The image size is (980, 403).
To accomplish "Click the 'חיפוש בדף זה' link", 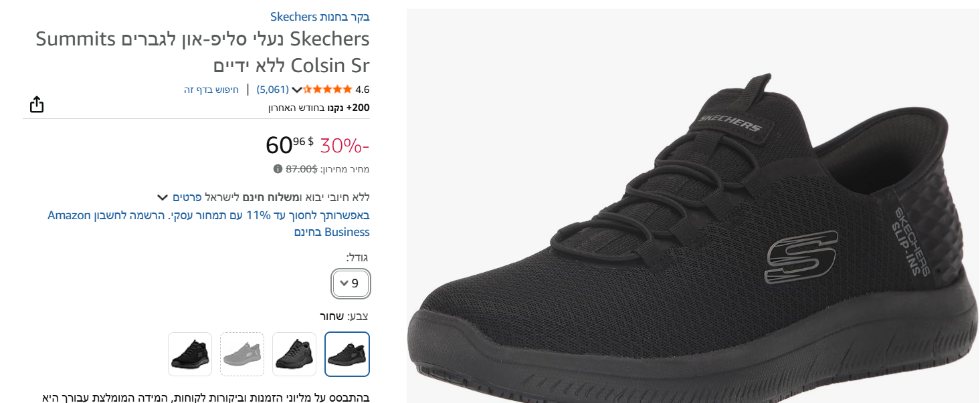I will pos(211,90).
